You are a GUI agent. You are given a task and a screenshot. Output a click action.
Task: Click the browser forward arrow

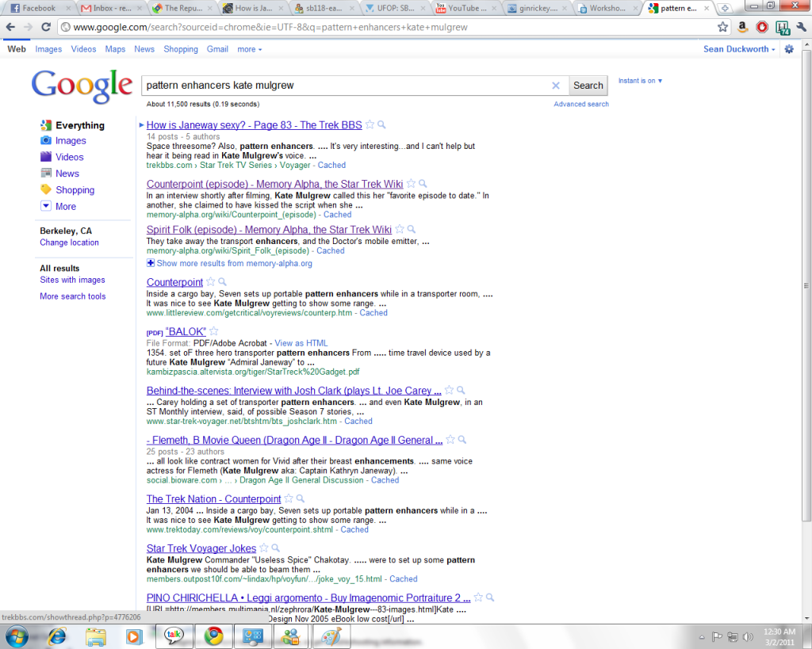28,27
